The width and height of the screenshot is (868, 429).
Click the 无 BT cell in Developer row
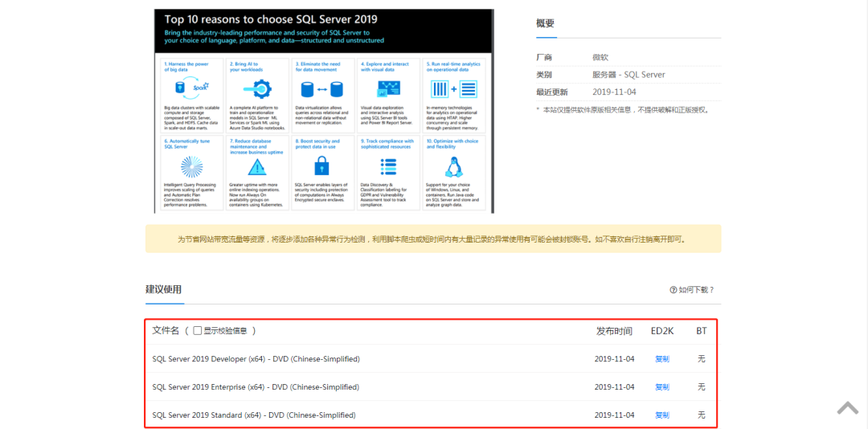[x=702, y=358]
